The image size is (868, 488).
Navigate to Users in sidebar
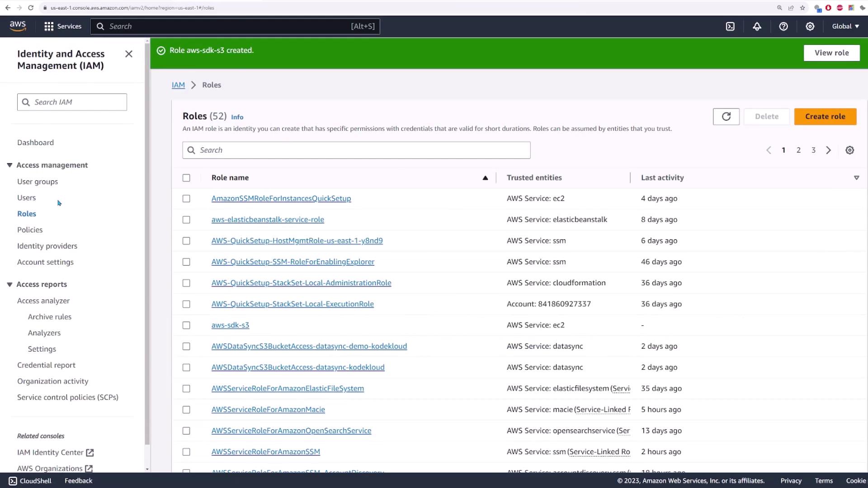(26, 198)
